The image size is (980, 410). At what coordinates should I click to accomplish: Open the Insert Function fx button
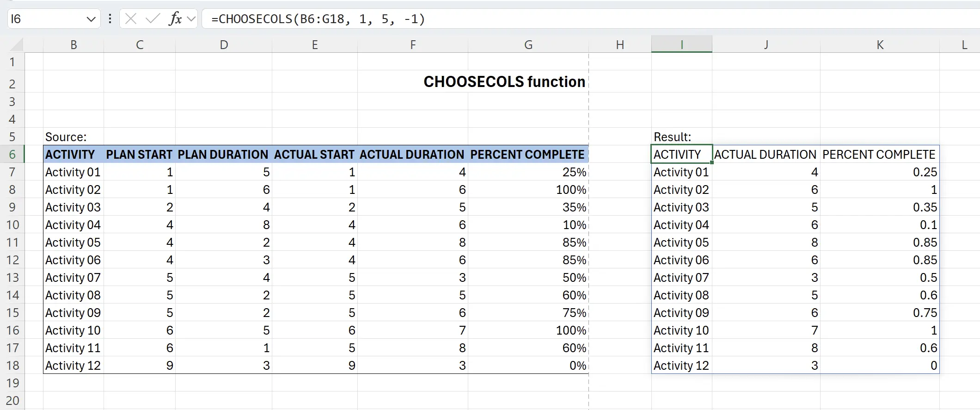click(175, 19)
